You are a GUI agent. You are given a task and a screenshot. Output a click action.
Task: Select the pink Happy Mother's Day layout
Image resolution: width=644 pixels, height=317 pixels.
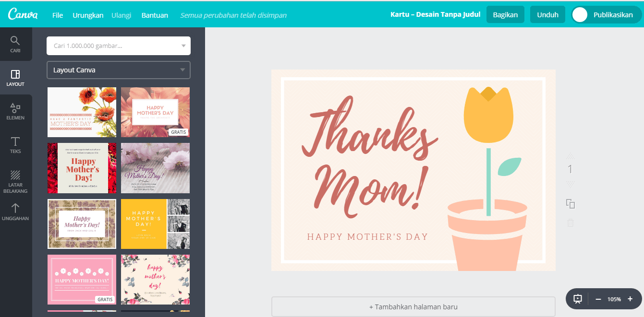[x=82, y=280]
